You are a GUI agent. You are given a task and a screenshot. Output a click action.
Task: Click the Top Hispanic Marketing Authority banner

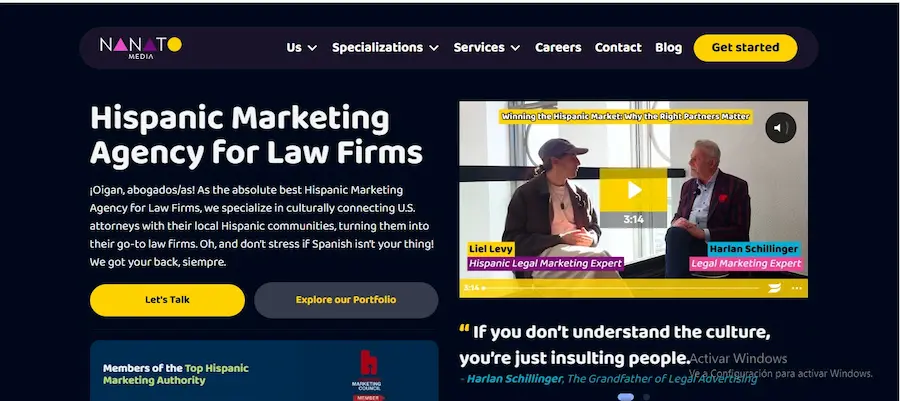264,371
